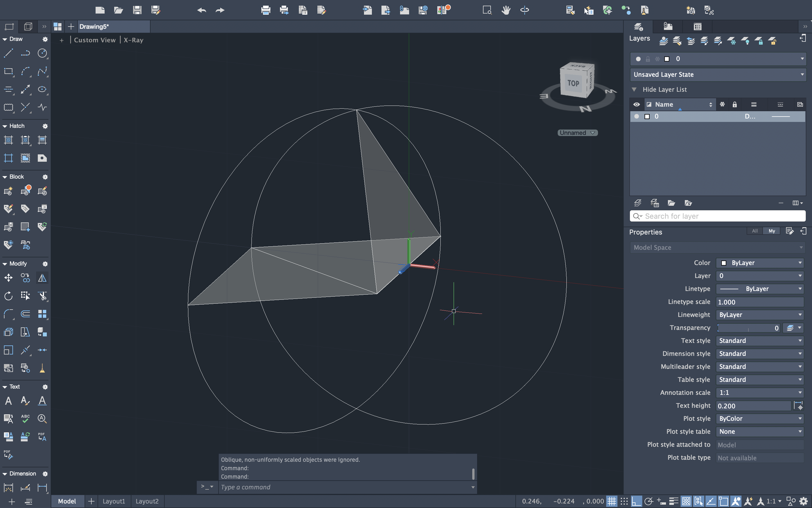Image resolution: width=812 pixels, height=508 pixels.
Task: Toggle Annotation visibility in status bar
Action: pos(736,501)
